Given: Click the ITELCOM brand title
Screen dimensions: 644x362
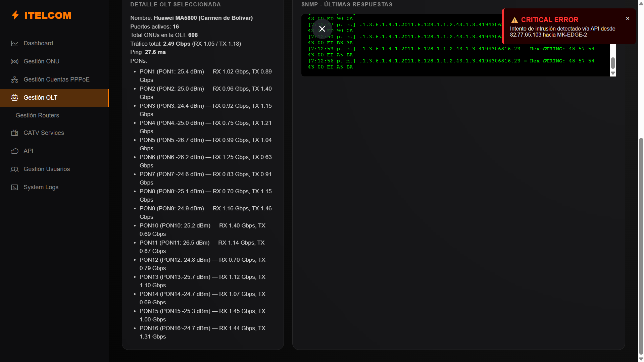Looking at the screenshot, I should point(48,15).
